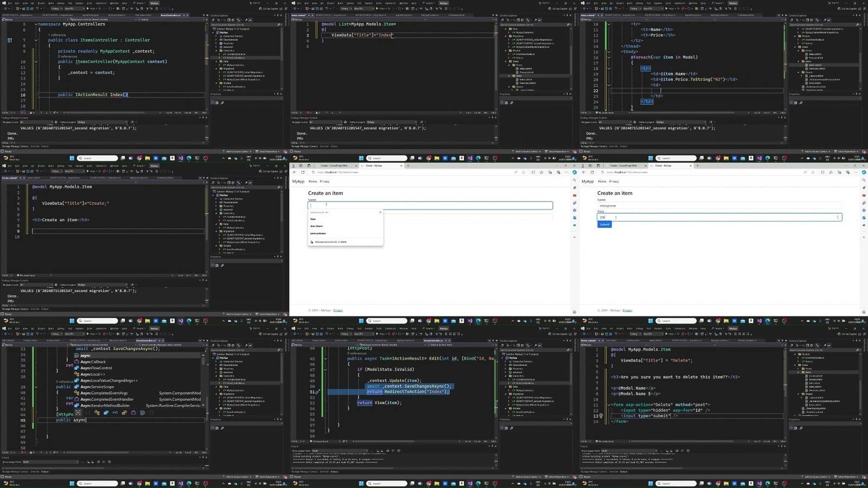Go back in the browser showing autofill popup
The width and height of the screenshot is (868, 488).
295,172
